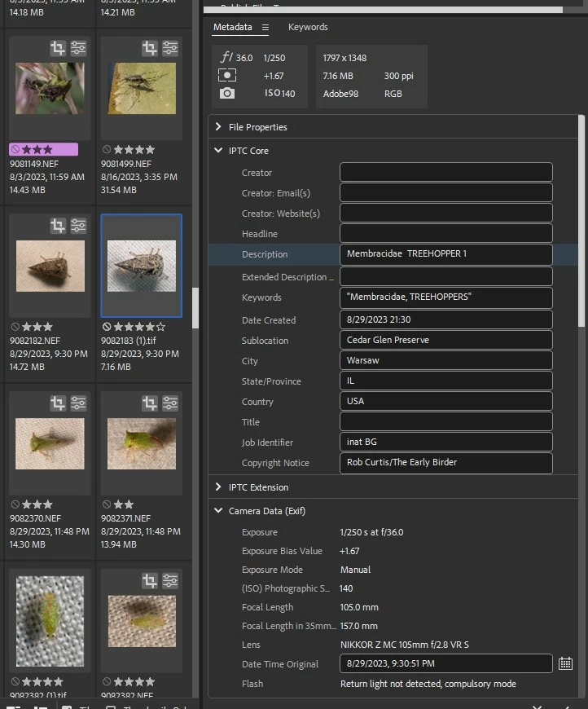
Task: Click crop icon on 9082182.NEF thumbnail
Action: coord(58,225)
